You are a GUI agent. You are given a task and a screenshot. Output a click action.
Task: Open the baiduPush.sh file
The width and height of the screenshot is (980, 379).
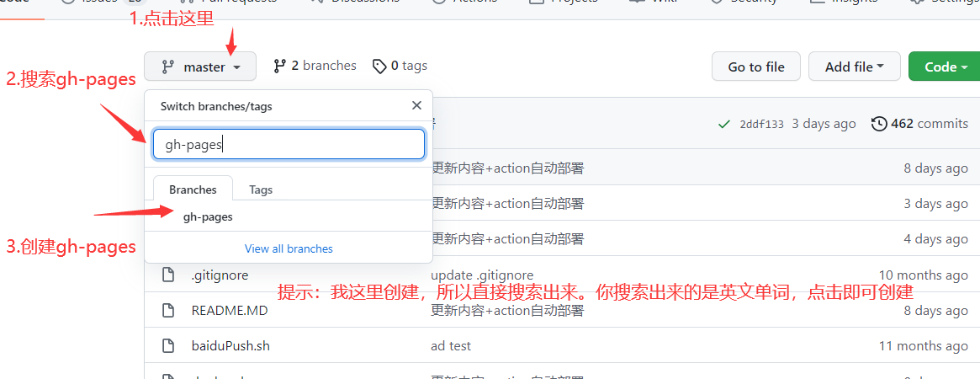coord(230,345)
